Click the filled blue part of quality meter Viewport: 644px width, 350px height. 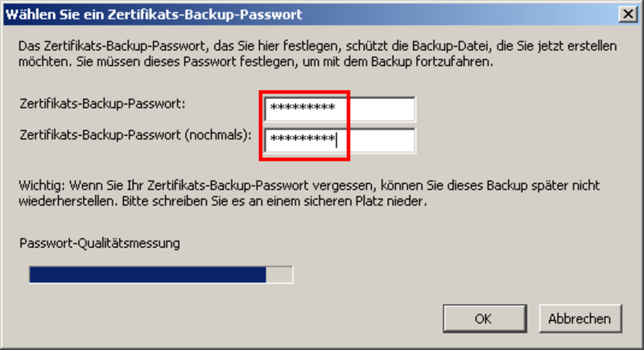[145, 275]
